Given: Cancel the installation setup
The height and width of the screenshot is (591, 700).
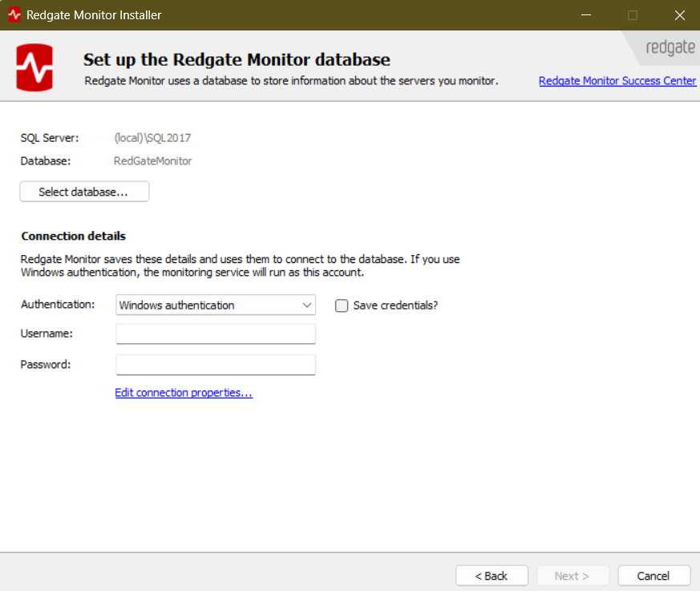Looking at the screenshot, I should tap(653, 576).
